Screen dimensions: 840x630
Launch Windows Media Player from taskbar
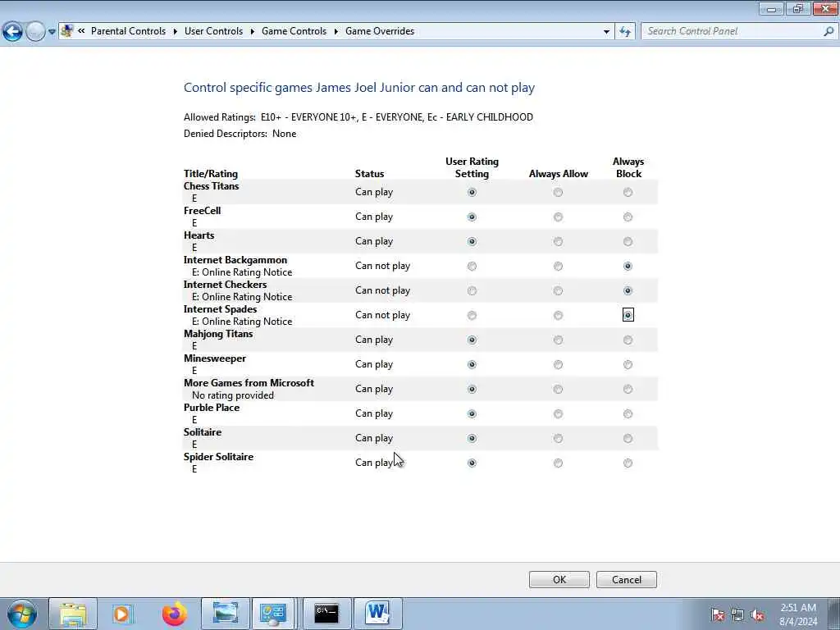(122, 614)
